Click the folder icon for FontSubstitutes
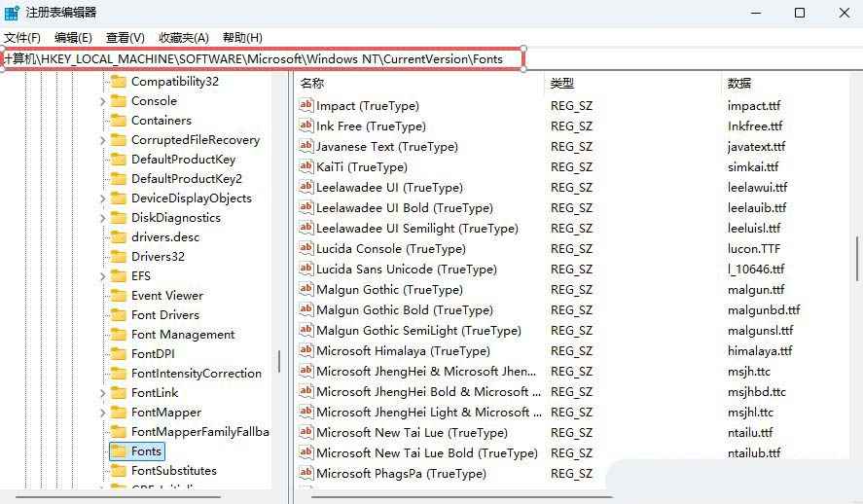Viewport: 863px width, 504px height. click(x=119, y=471)
